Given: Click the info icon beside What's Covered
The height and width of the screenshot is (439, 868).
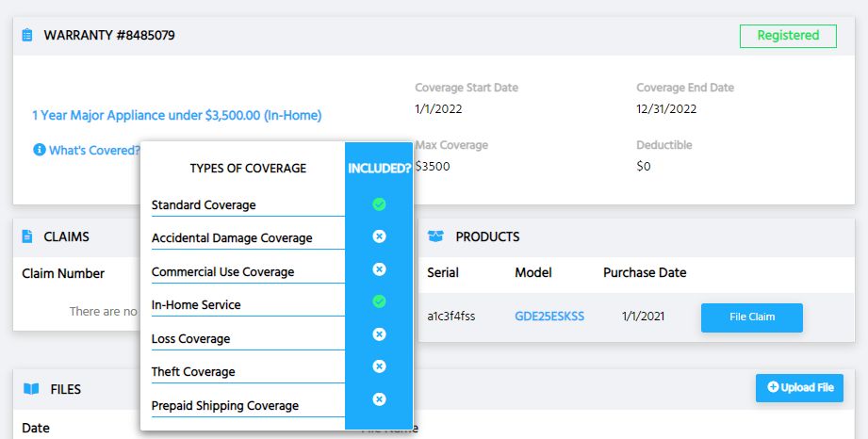Looking at the screenshot, I should click(39, 150).
